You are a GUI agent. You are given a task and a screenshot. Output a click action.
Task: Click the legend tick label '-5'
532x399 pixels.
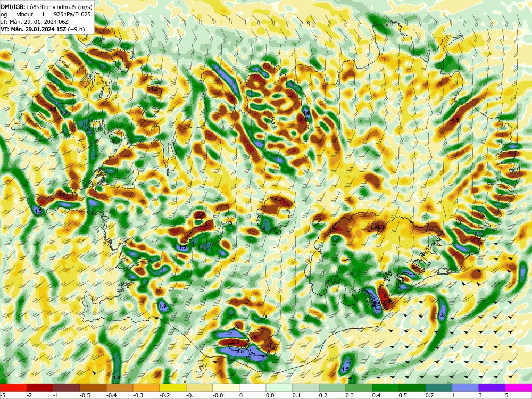(x=3, y=395)
